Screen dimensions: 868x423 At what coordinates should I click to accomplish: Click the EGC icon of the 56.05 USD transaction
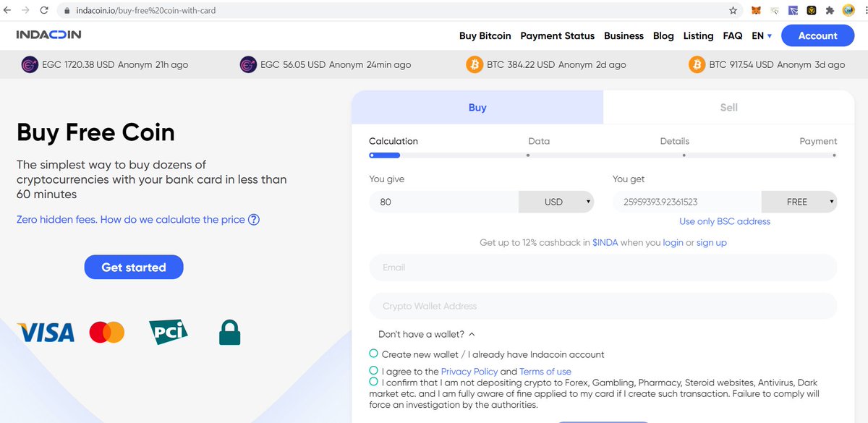pyautogui.click(x=247, y=64)
